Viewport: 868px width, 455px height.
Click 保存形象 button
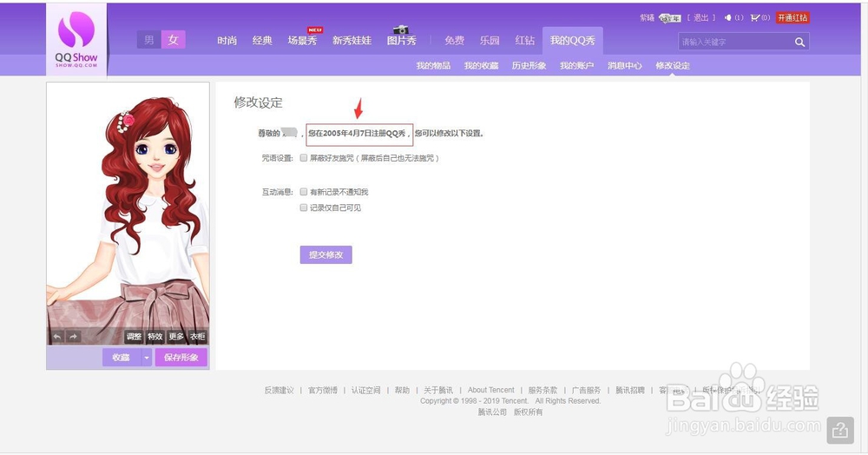point(181,358)
